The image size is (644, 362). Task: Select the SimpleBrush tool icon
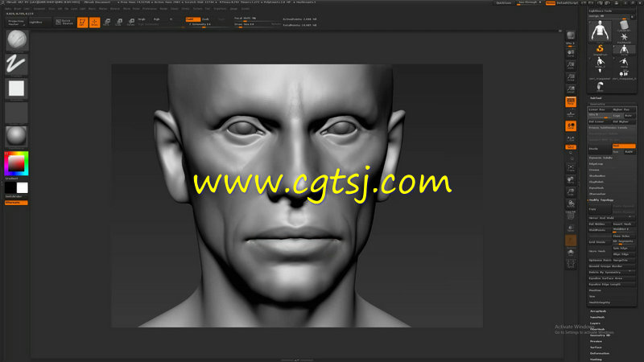[600, 50]
